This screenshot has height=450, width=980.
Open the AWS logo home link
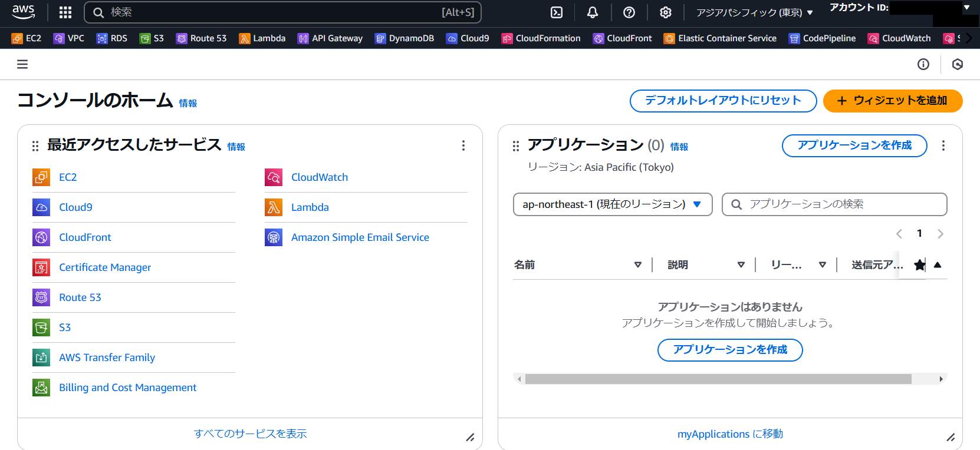click(24, 12)
